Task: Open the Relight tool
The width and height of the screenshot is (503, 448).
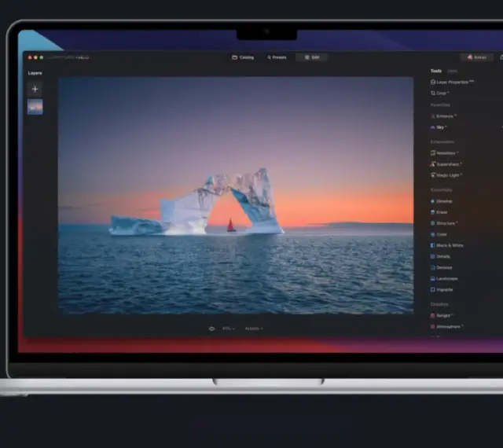Action: pos(442,315)
